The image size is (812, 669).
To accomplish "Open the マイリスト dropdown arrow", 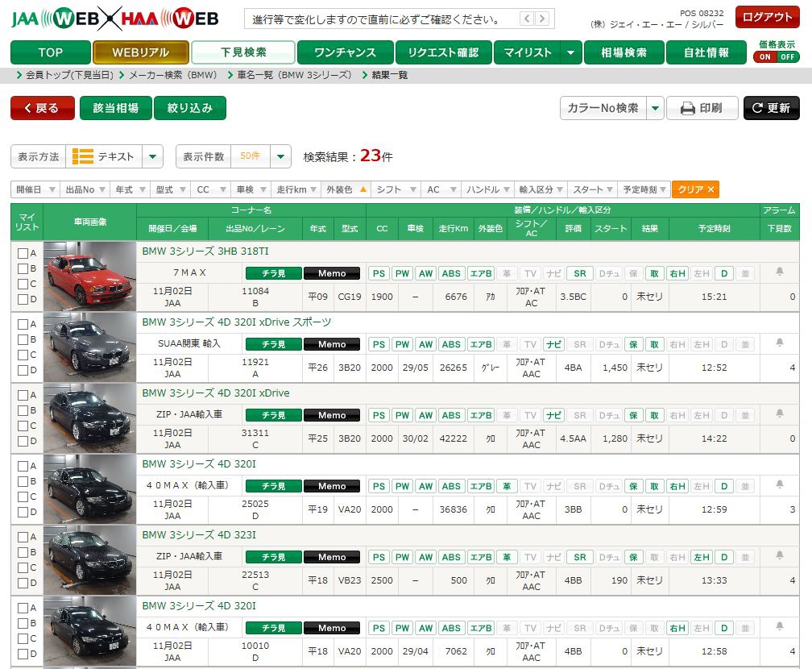I will pos(570,52).
